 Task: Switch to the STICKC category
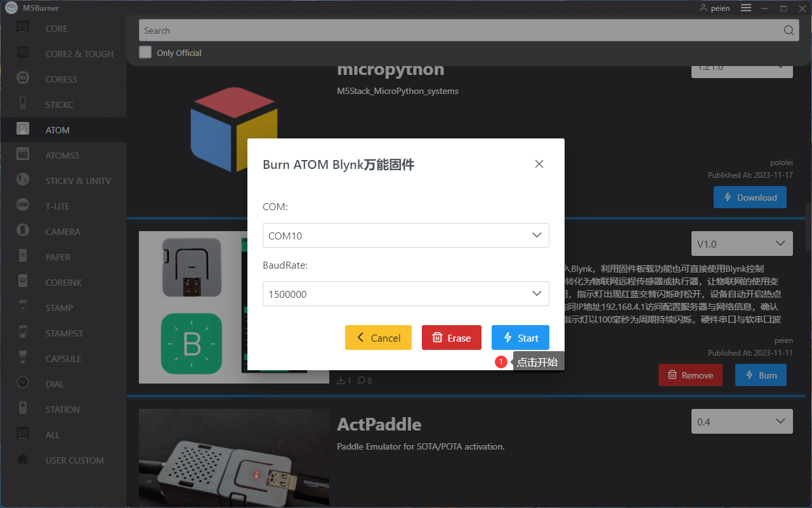click(x=63, y=104)
